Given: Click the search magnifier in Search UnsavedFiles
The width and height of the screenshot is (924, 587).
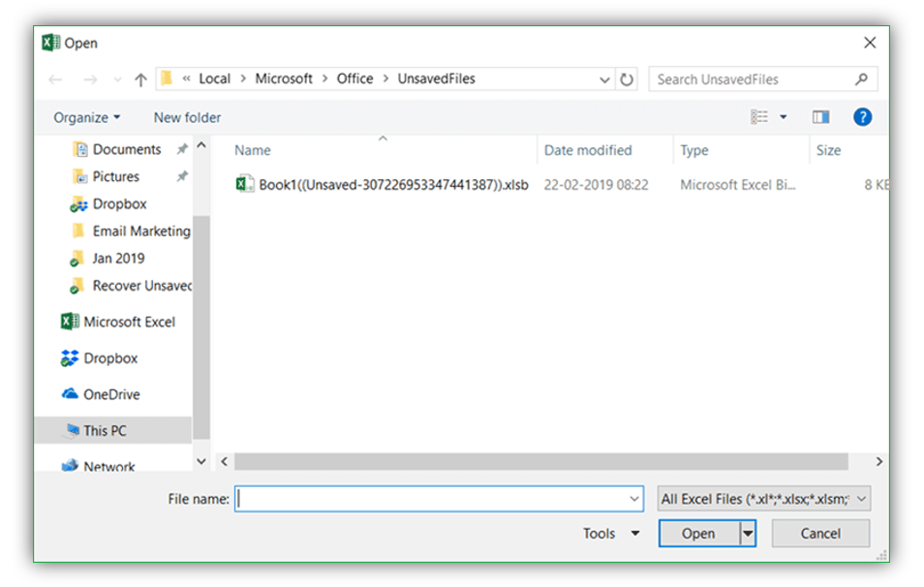Looking at the screenshot, I should (860, 78).
